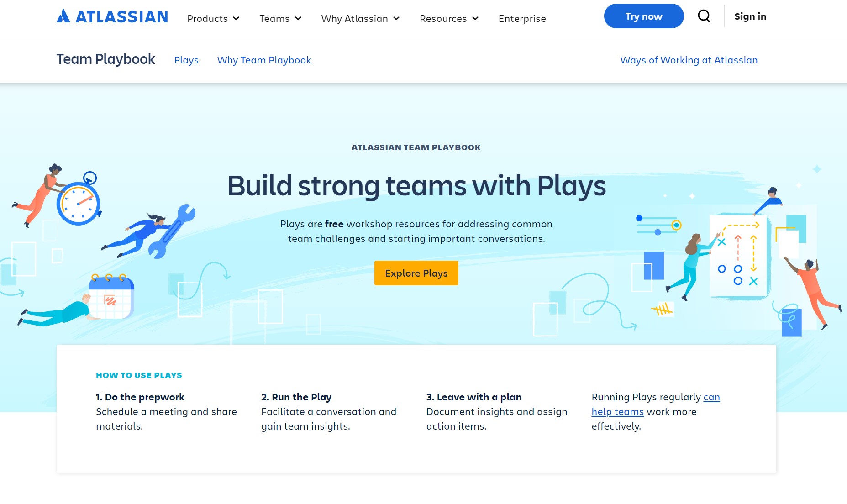
Task: Click '3. Leave with a plan' step
Action: (474, 397)
